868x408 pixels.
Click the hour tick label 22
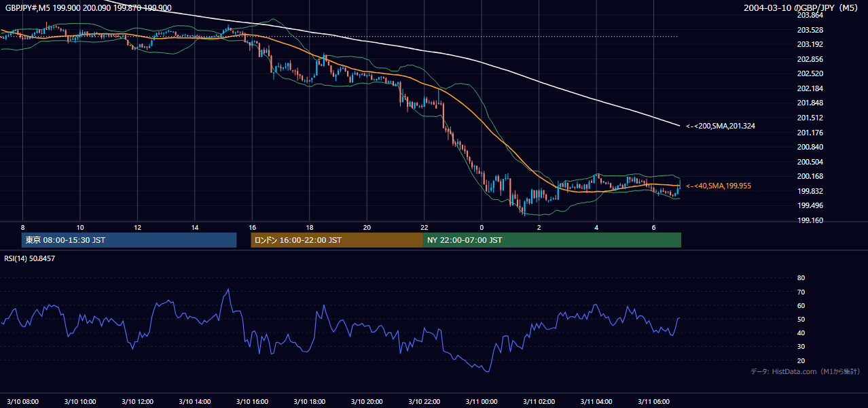[x=424, y=227]
